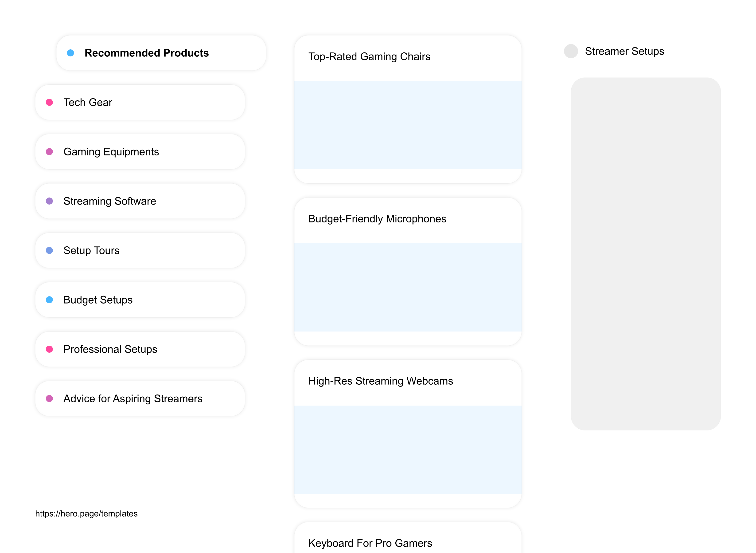Read Advice for Aspiring Streamers
This screenshot has height=553, width=756.
tap(133, 398)
